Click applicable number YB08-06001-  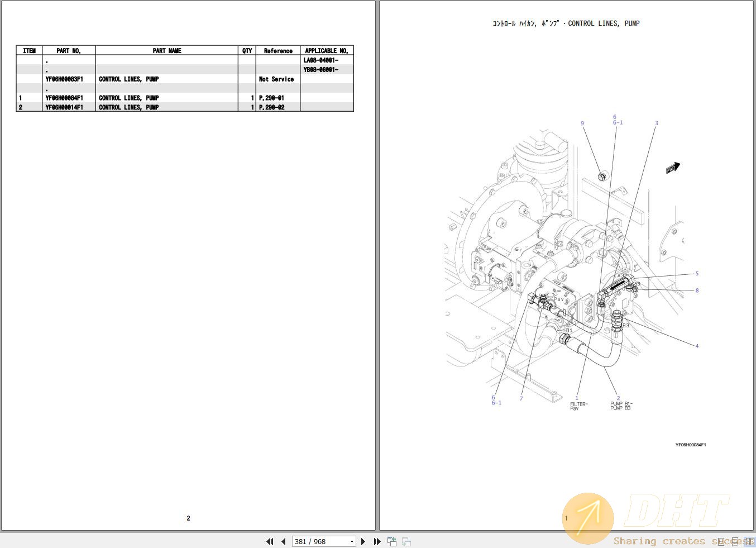(x=321, y=70)
